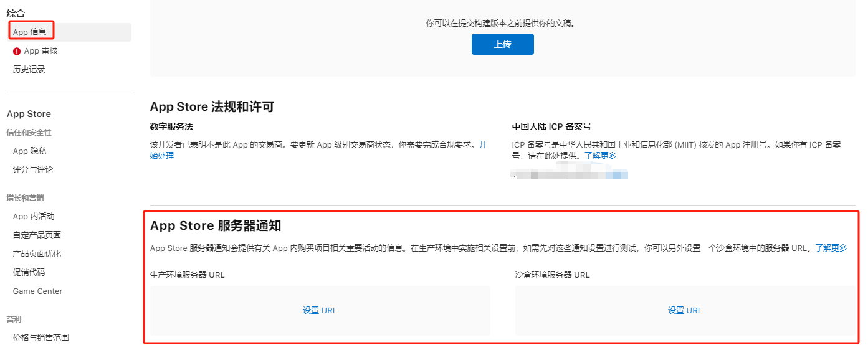
Task: Click the App Store sidebar heading
Action: 29,114
